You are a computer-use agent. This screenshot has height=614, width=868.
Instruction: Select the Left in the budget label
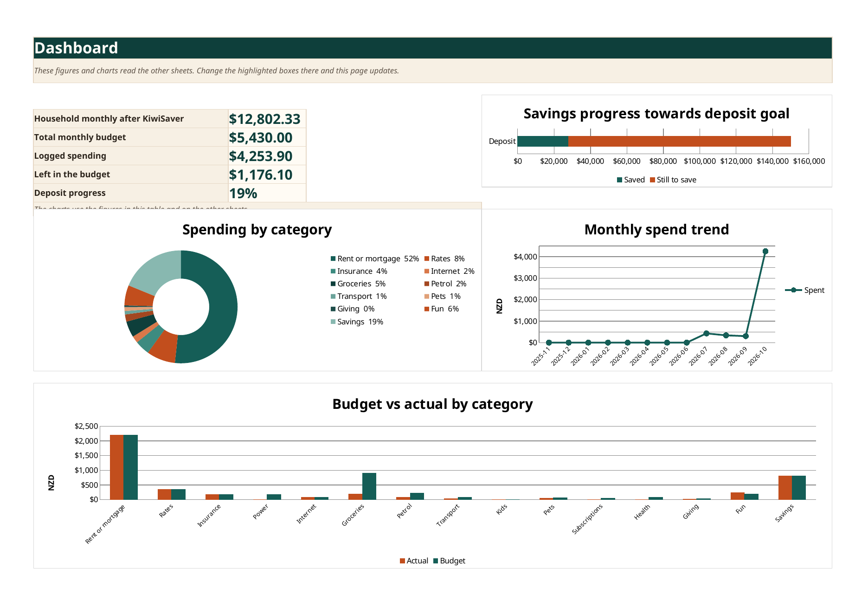[x=72, y=175]
